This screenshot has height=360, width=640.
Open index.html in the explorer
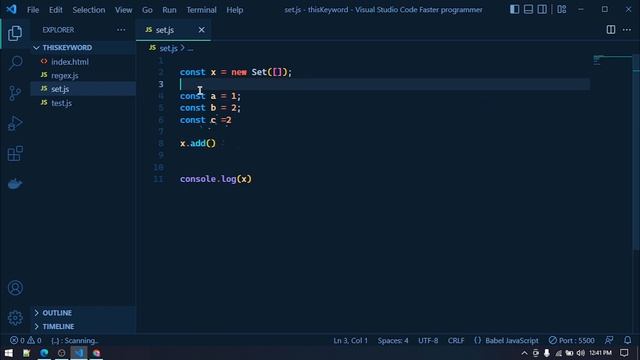(x=83, y=62)
